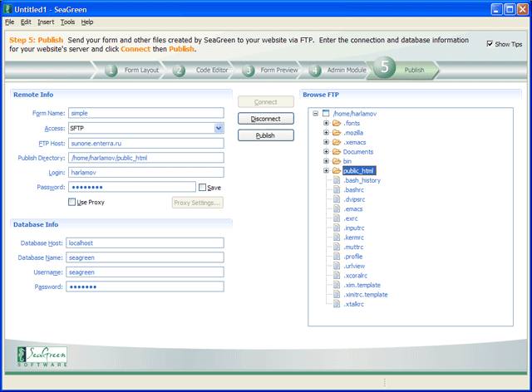
Task: Click the Remote Info Password field
Action: (132, 187)
